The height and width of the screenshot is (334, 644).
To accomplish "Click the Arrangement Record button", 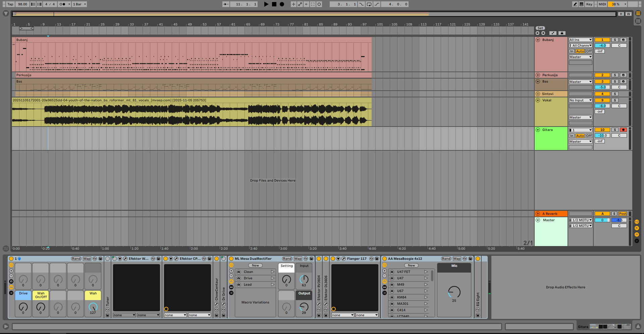I will [x=282, y=4].
